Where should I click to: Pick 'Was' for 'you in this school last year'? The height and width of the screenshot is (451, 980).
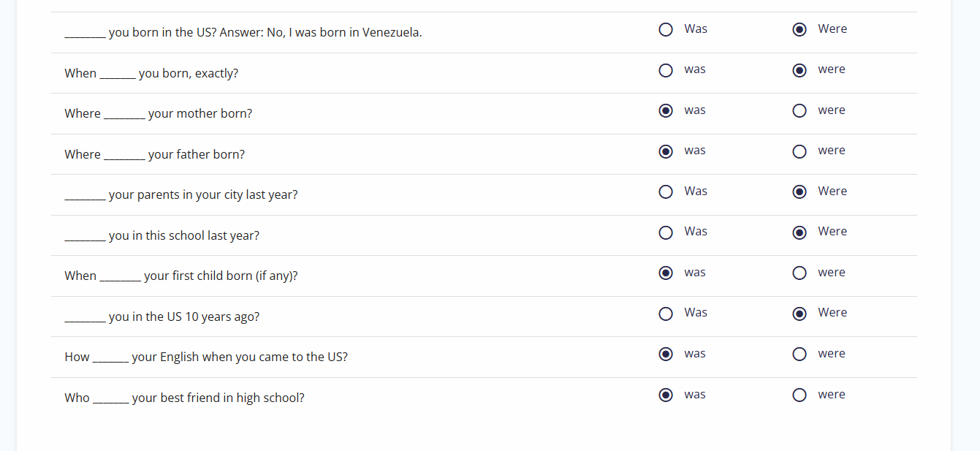click(x=666, y=232)
